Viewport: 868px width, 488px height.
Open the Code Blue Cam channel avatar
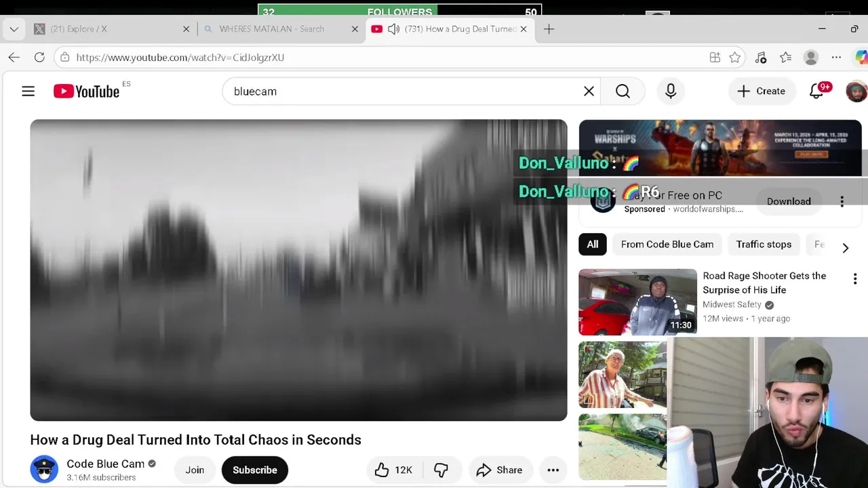pyautogui.click(x=44, y=470)
